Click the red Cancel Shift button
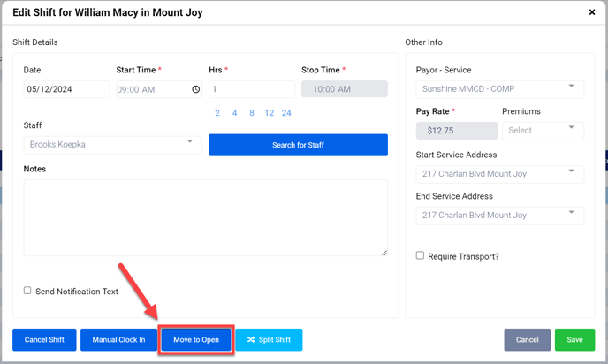608x364 pixels. point(44,339)
